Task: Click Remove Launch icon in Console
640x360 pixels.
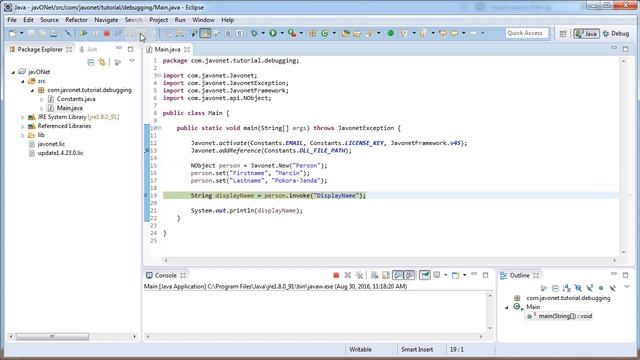Action: point(347,276)
